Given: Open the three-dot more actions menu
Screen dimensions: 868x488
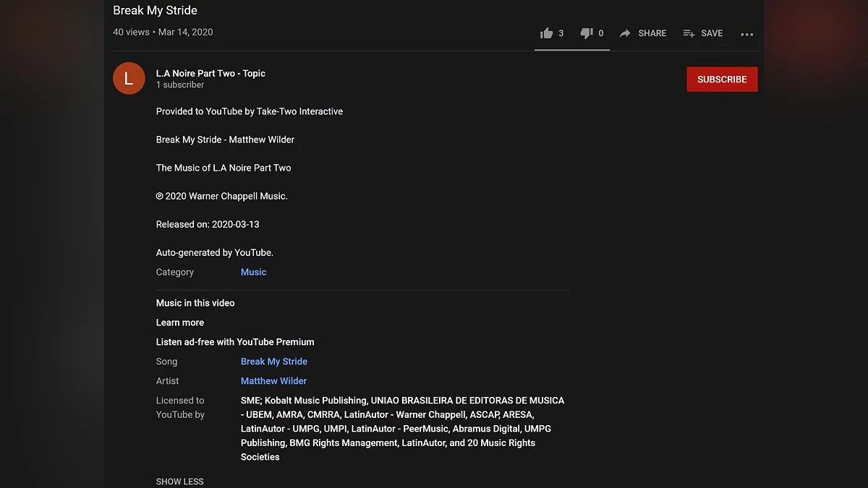Looking at the screenshot, I should coord(747,34).
